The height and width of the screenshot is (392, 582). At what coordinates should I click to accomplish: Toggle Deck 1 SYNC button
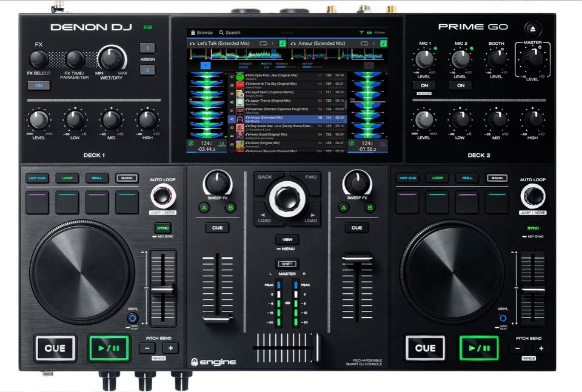(162, 228)
